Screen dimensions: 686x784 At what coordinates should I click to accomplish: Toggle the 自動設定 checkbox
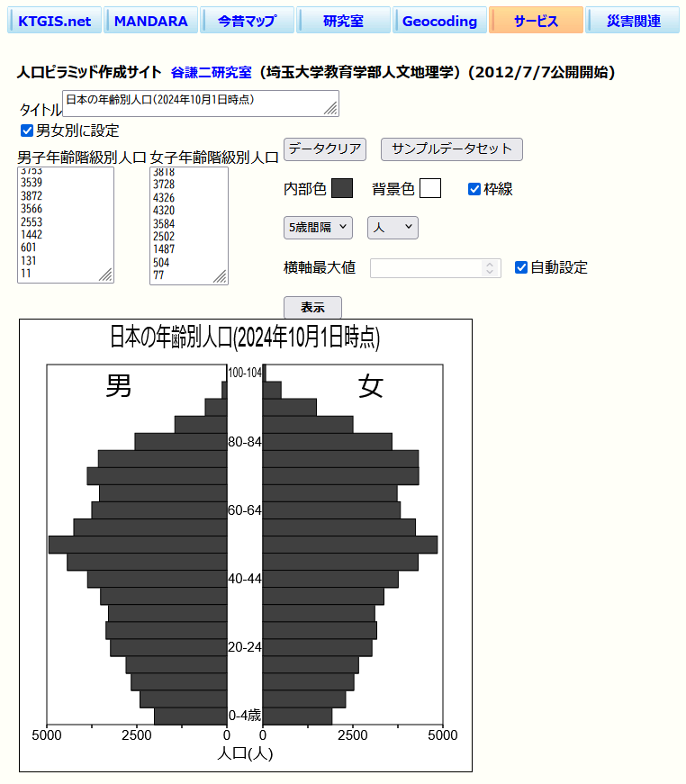521,267
